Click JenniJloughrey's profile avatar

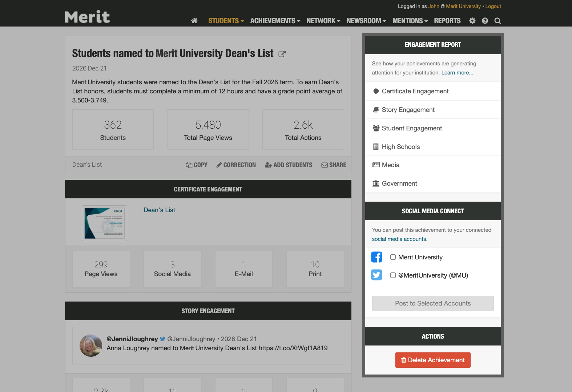tap(91, 345)
